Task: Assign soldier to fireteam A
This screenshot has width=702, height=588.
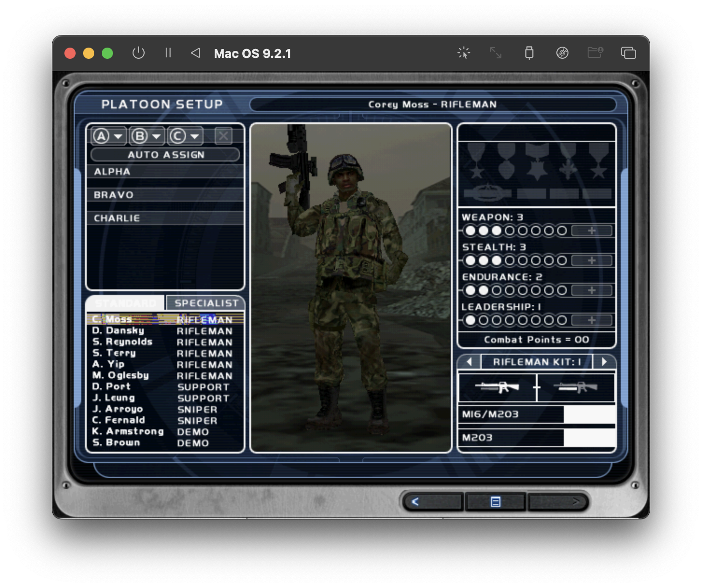Action: point(108,136)
